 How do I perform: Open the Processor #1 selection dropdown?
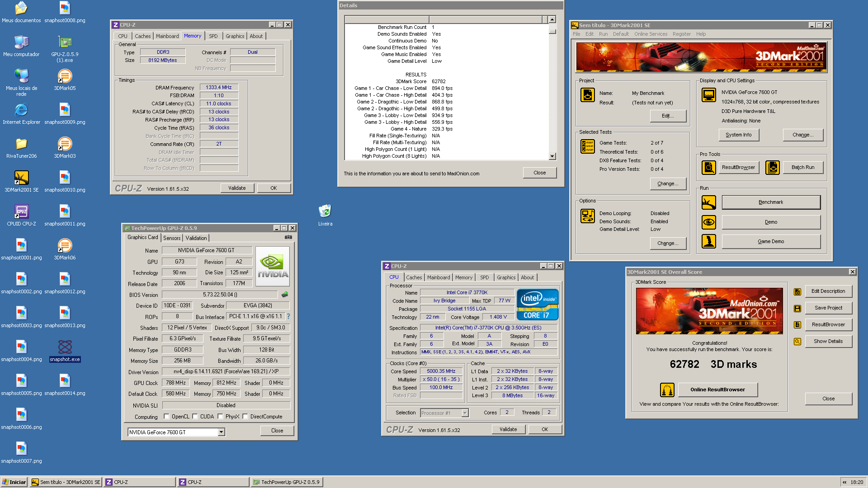click(465, 413)
